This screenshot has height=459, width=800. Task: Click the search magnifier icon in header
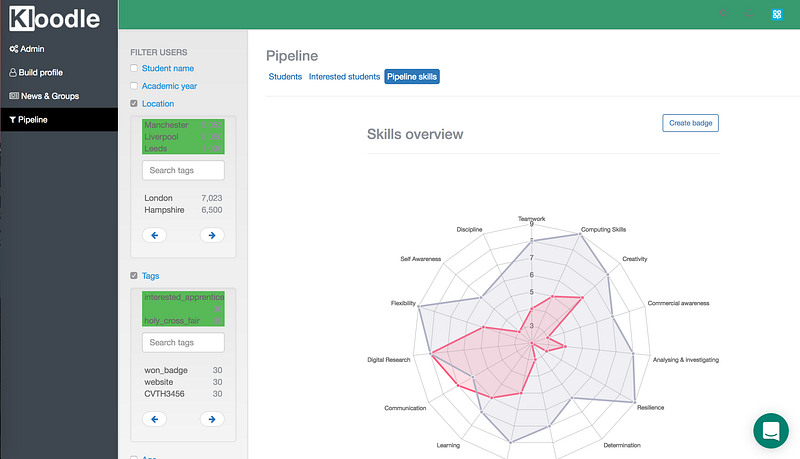pyautogui.click(x=725, y=14)
